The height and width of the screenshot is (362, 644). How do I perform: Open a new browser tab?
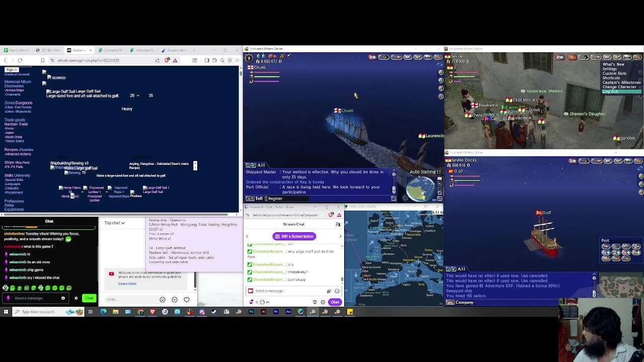pyautogui.click(x=193, y=50)
